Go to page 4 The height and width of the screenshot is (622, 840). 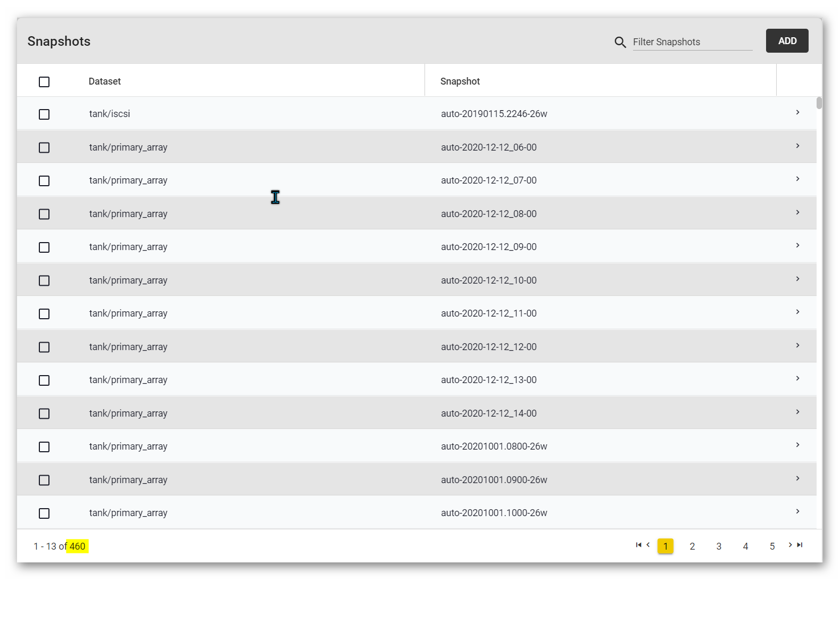[x=745, y=546]
